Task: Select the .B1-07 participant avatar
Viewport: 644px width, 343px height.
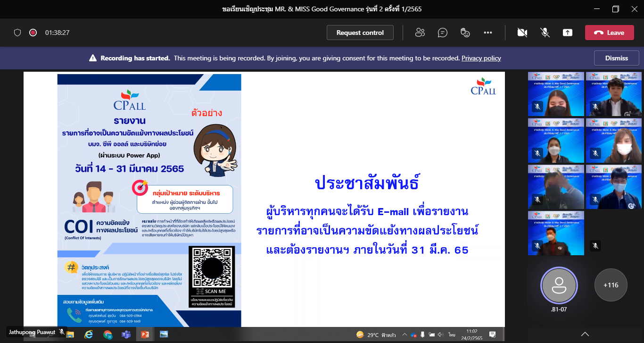Action: (559, 285)
